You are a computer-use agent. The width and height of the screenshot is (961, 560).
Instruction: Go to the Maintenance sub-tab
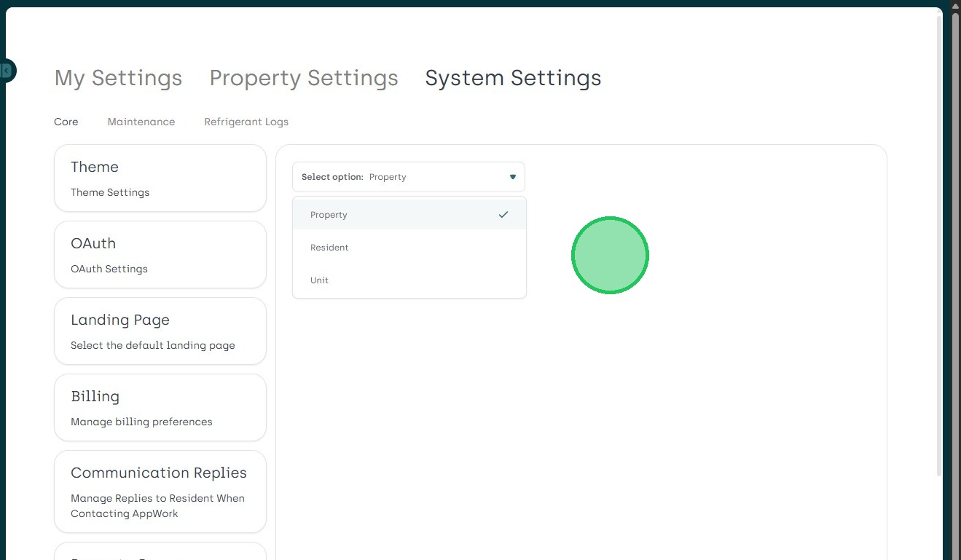(141, 122)
